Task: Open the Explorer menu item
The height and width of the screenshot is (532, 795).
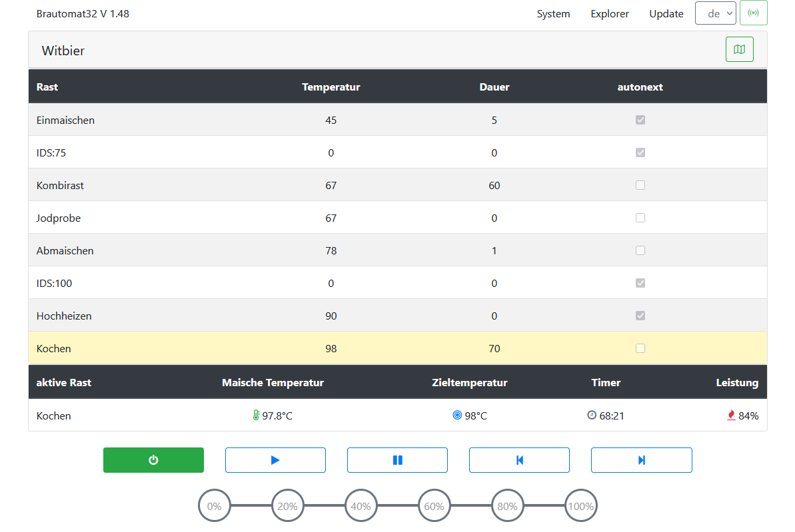Action: pos(609,14)
